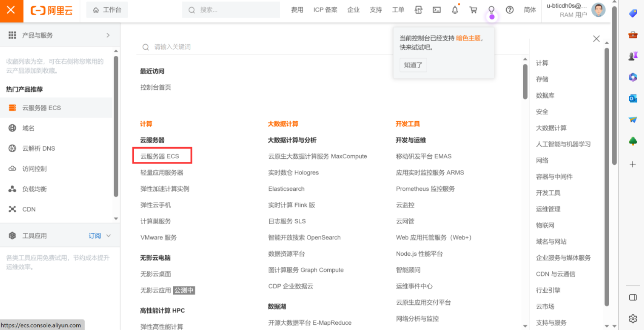644x330 pixels.
Task: Open the notifications bell
Action: (455, 10)
